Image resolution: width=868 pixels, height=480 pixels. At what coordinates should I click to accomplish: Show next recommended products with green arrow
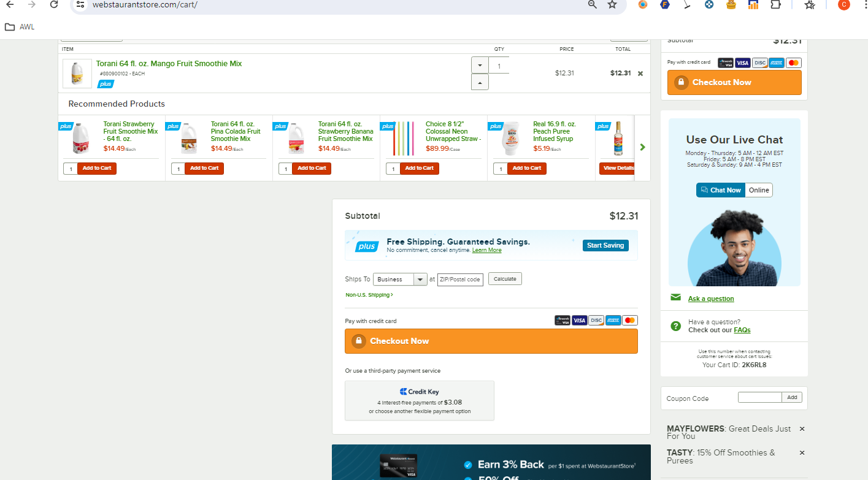642,147
